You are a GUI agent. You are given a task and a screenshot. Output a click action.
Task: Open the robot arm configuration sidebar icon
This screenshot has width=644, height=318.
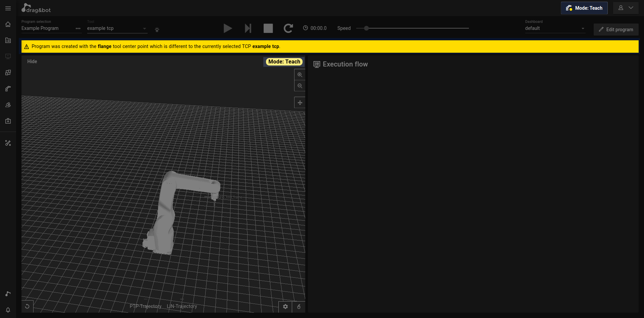coord(8,89)
